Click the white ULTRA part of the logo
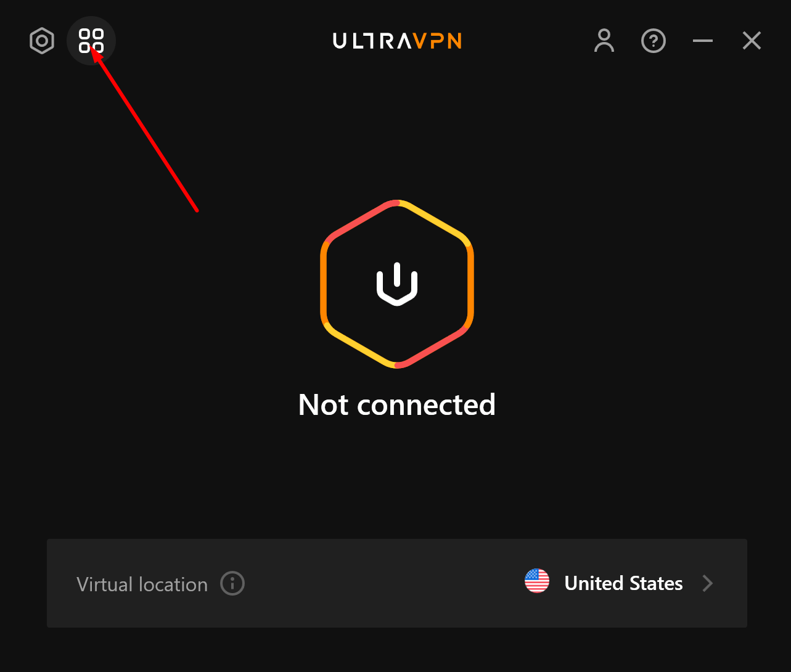Screen dimensions: 791x672 [372, 41]
